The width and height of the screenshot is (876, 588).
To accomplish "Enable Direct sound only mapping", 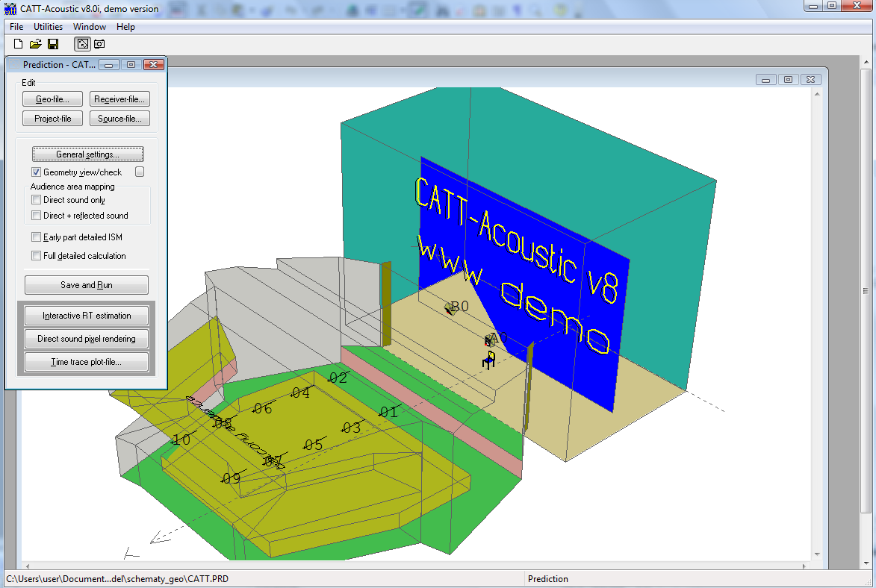I will (x=37, y=200).
